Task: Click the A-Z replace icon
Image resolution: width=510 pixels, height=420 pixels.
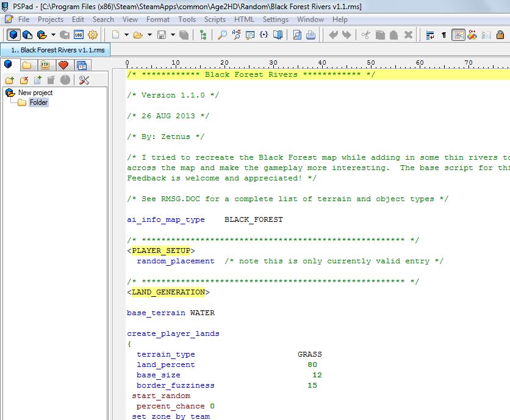Action: coord(236,35)
